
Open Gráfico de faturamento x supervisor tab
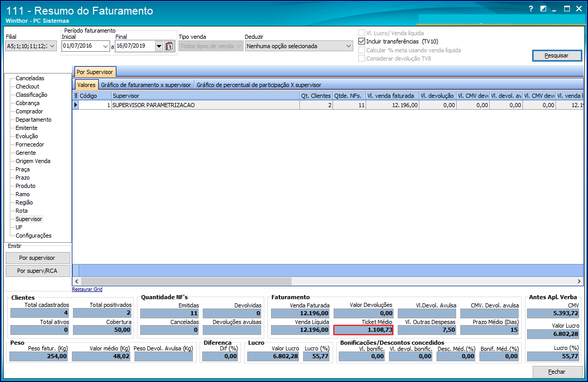[x=146, y=85]
